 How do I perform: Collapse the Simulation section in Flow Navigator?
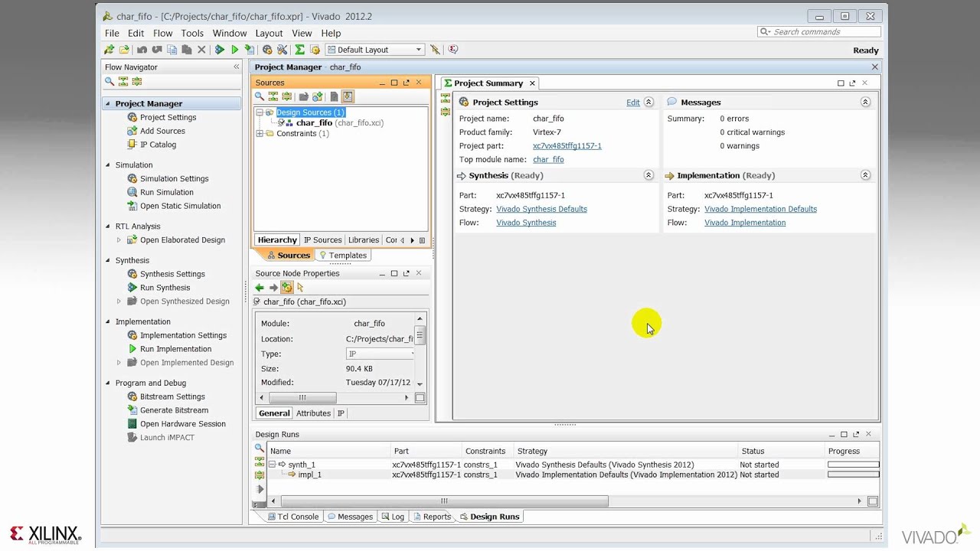107,165
